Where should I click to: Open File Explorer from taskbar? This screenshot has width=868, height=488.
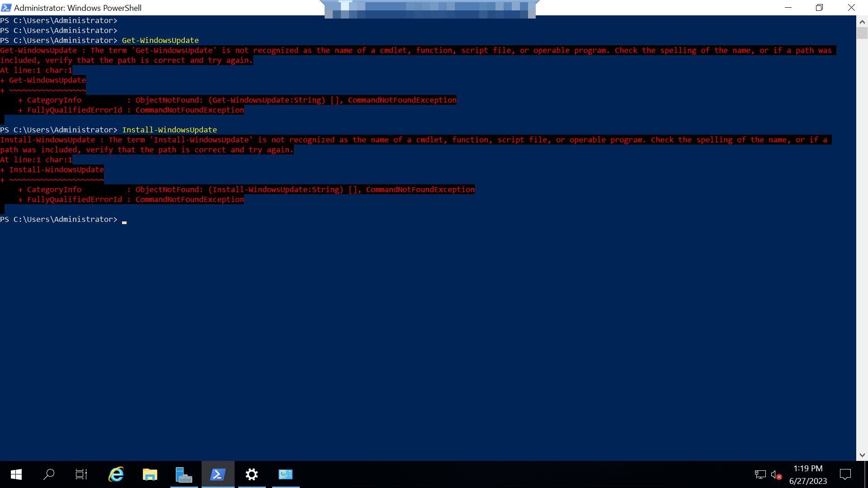point(150,474)
